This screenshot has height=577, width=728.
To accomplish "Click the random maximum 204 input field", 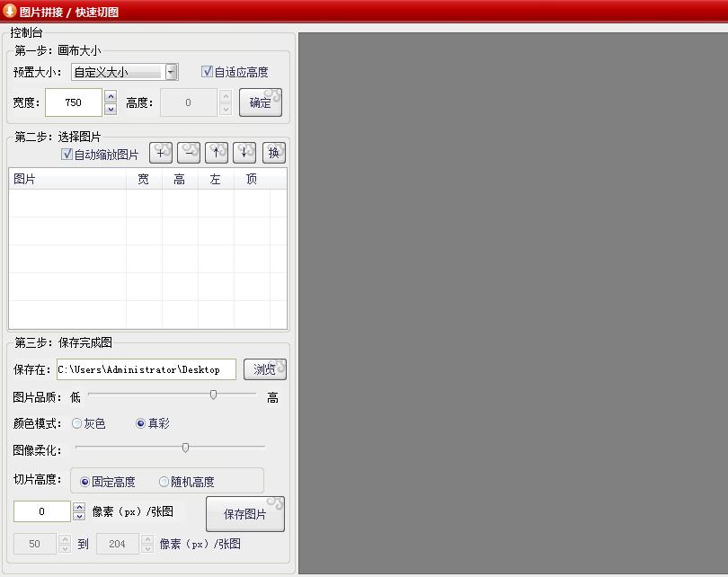I will pyautogui.click(x=118, y=544).
